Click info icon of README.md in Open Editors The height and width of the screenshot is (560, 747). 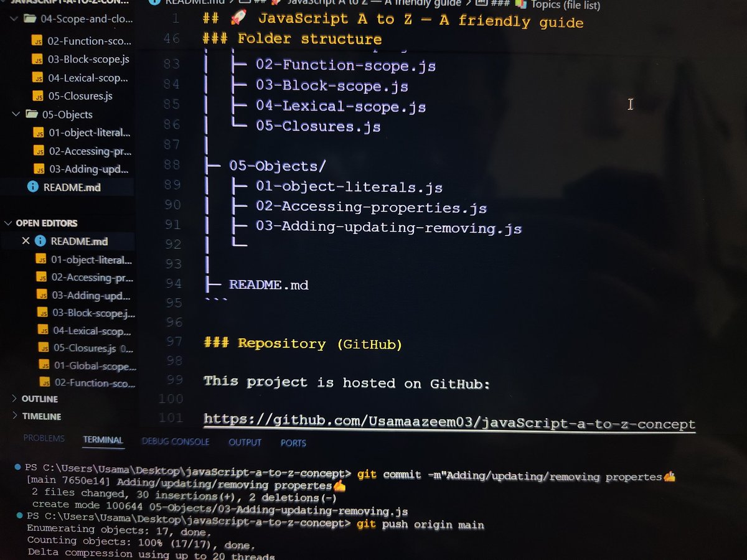coord(40,241)
